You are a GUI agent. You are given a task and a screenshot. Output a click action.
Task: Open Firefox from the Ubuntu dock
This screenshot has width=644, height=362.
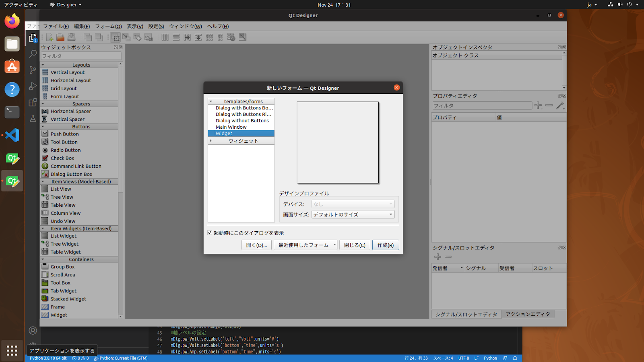click(x=12, y=21)
